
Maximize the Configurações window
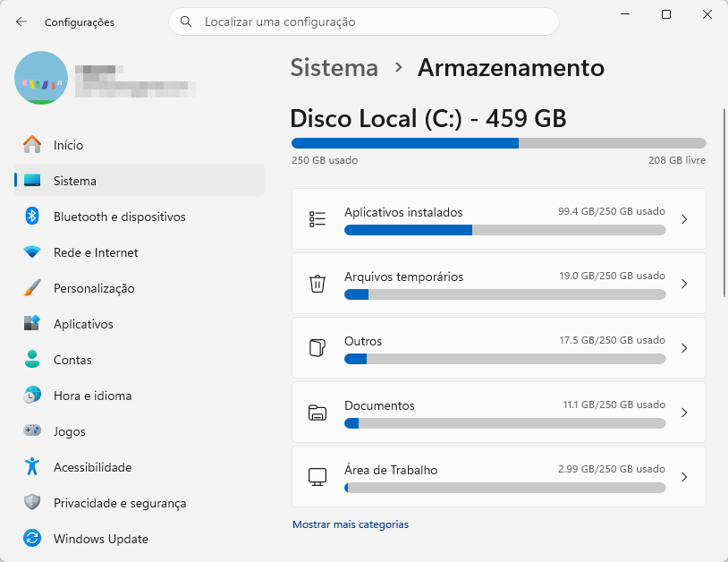pyautogui.click(x=665, y=14)
